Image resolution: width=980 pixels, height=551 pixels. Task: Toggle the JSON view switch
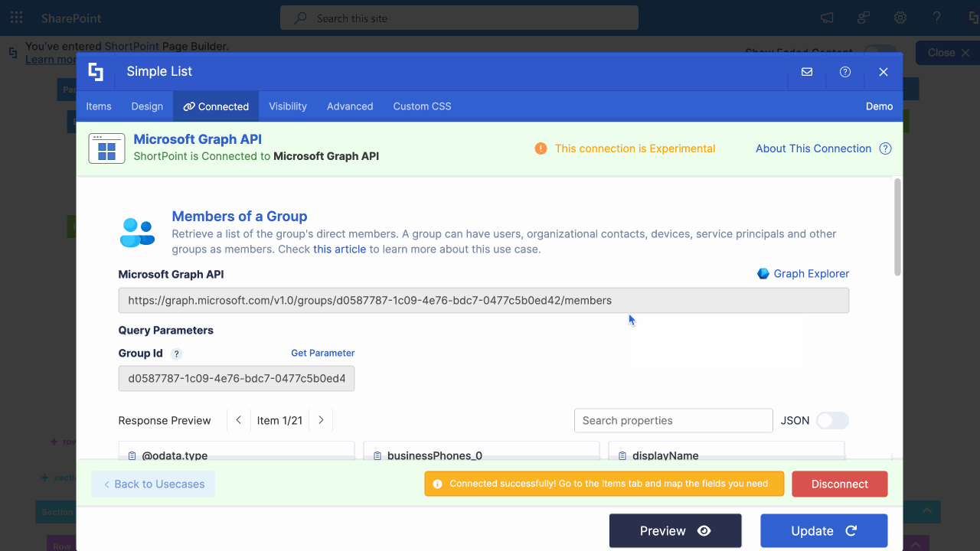tap(832, 420)
